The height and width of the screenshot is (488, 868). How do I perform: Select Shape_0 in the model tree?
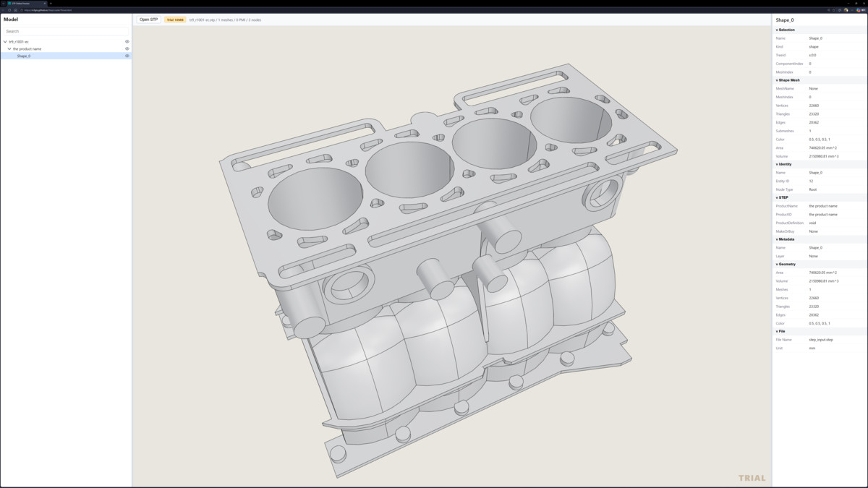tap(66, 56)
